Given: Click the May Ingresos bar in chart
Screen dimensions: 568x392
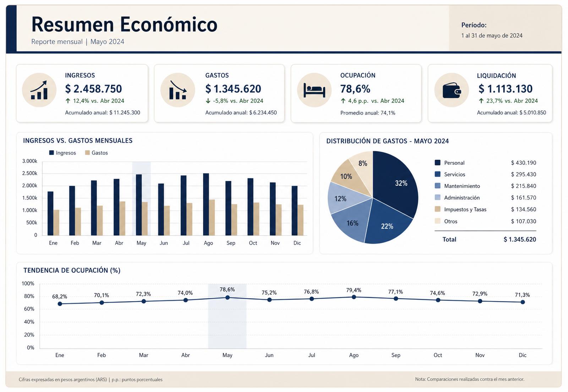Looking at the screenshot, I should [139, 205].
